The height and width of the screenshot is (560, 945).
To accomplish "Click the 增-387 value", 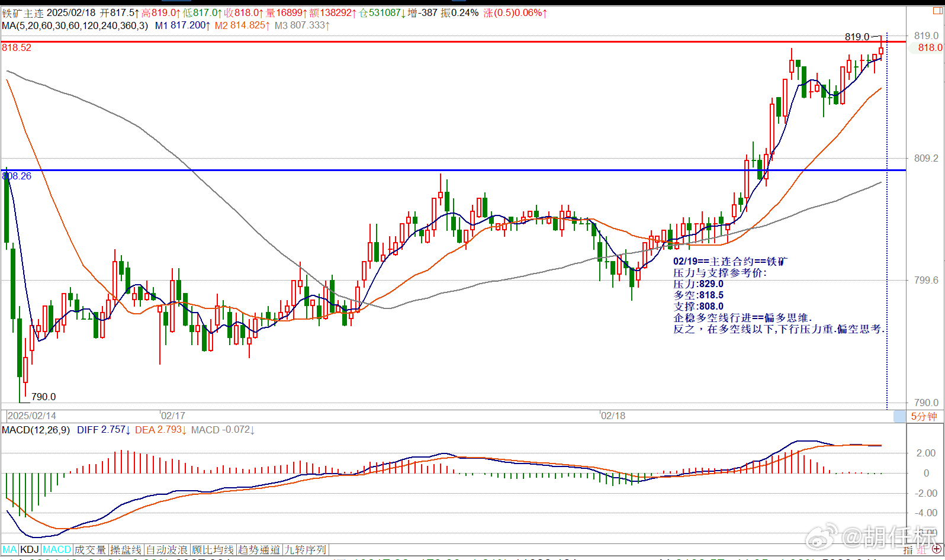I will (423, 13).
